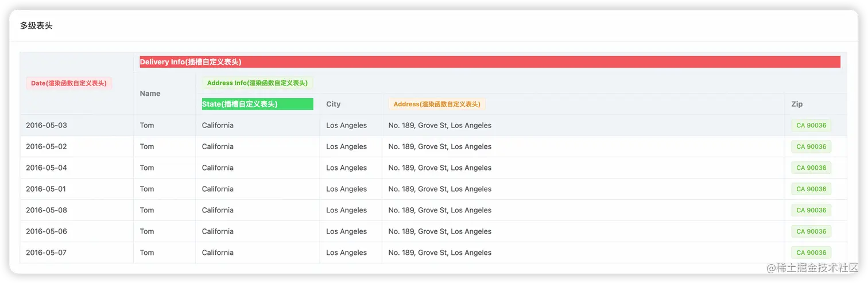Click City cell Los Angeles in 2016-05-02 row

(x=346, y=146)
